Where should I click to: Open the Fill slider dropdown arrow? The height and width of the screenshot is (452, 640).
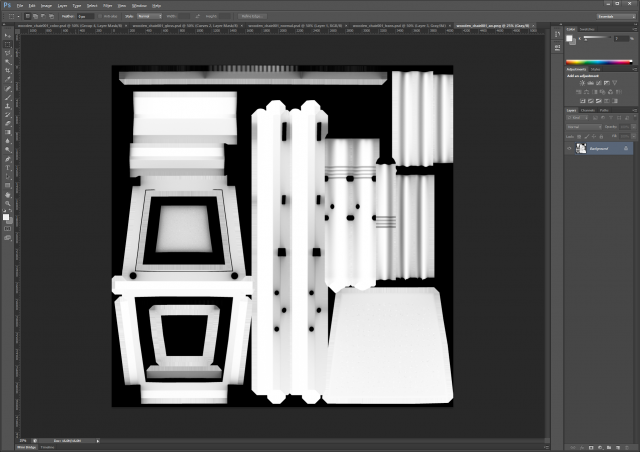pyautogui.click(x=633, y=136)
